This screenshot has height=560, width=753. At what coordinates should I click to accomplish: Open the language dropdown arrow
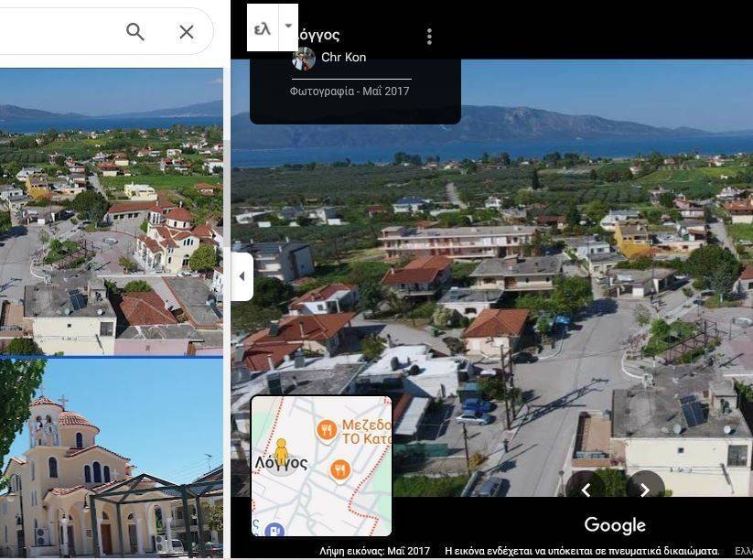(x=288, y=27)
